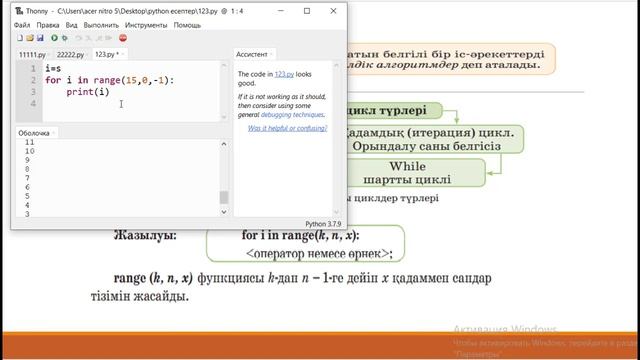Click shell output value 7
The height and width of the screenshot is (360, 640).
27,178
